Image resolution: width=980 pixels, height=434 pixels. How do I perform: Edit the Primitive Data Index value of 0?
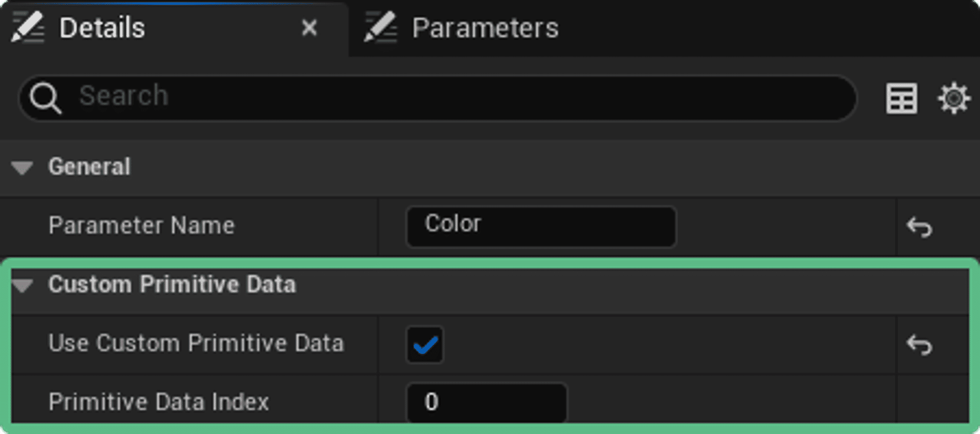[x=486, y=402]
